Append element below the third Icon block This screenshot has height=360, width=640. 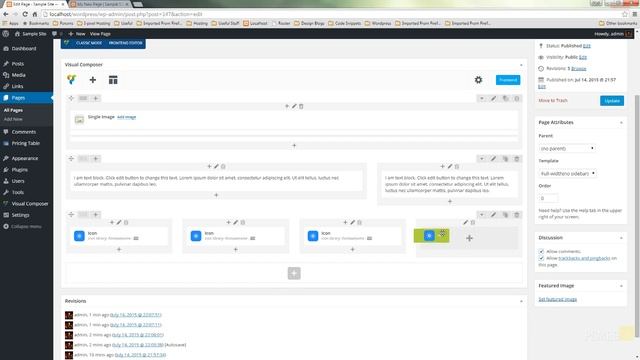(353, 249)
